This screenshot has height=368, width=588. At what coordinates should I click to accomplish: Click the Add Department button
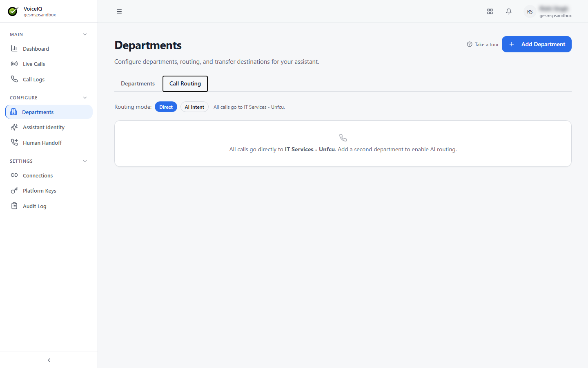coord(537,44)
